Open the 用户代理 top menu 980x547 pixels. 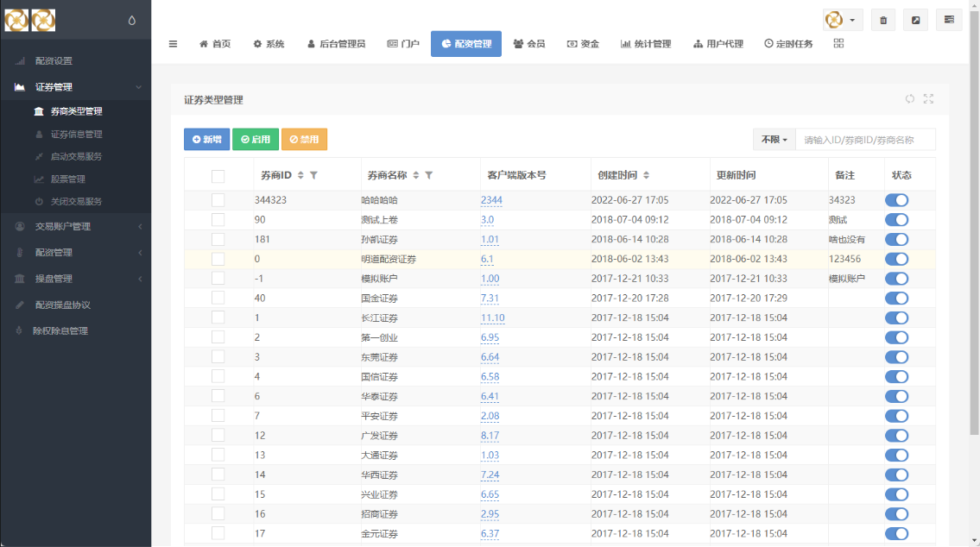tap(718, 44)
